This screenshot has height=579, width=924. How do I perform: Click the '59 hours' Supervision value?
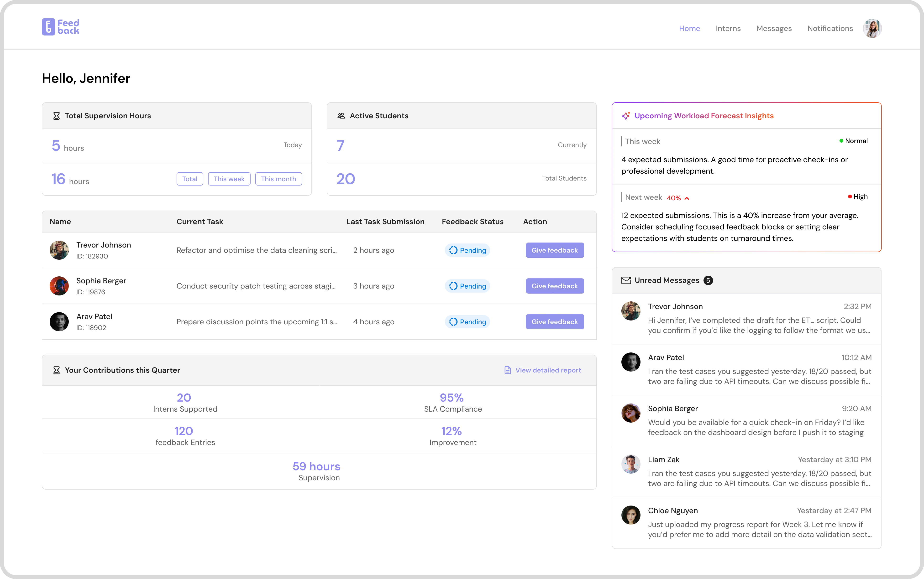tap(316, 466)
